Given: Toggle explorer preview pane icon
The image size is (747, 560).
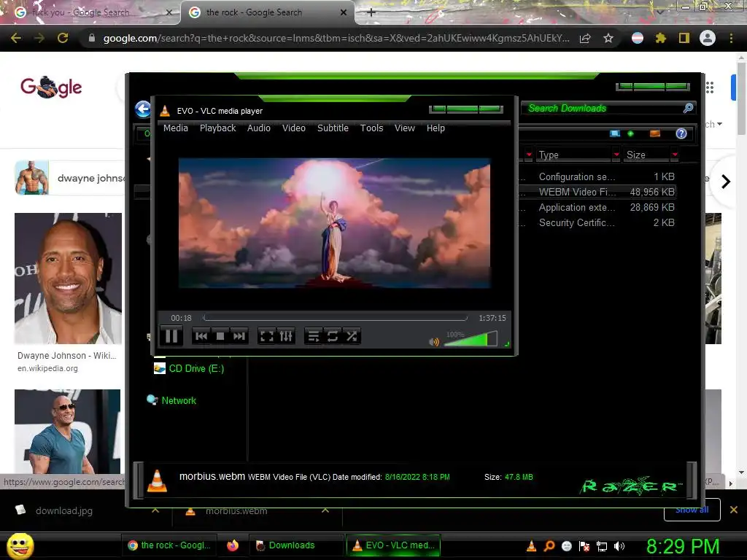Looking at the screenshot, I should [x=655, y=133].
